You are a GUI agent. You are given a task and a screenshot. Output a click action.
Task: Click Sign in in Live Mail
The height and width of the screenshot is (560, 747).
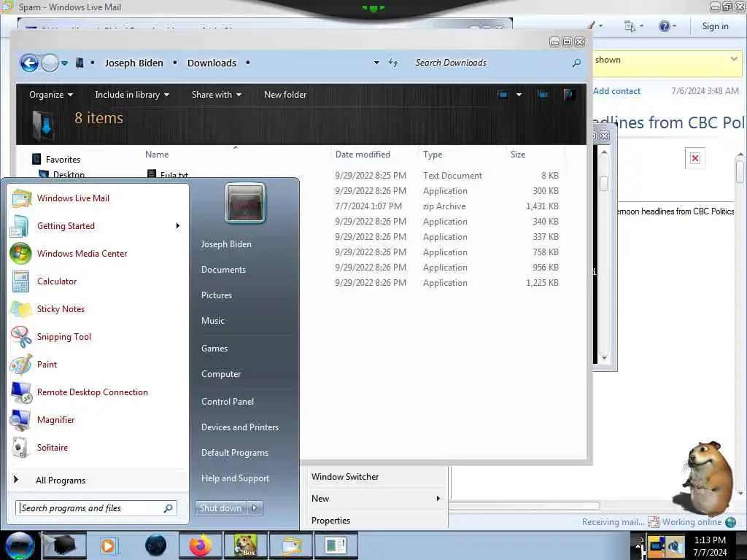(x=715, y=26)
